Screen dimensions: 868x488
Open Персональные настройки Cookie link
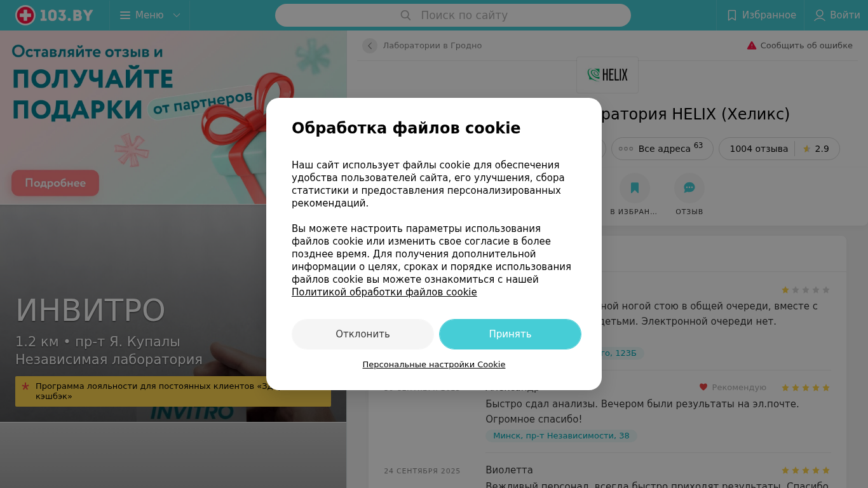coord(434,365)
